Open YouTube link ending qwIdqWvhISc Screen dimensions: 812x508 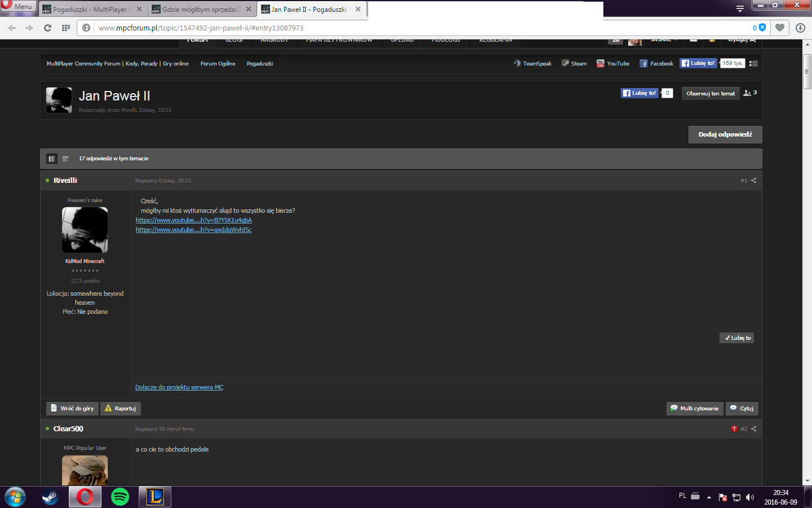click(193, 230)
